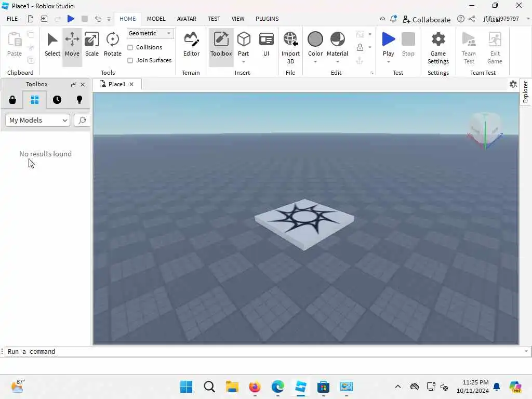
Task: Click the quick-access Play arrow
Action: [71, 19]
